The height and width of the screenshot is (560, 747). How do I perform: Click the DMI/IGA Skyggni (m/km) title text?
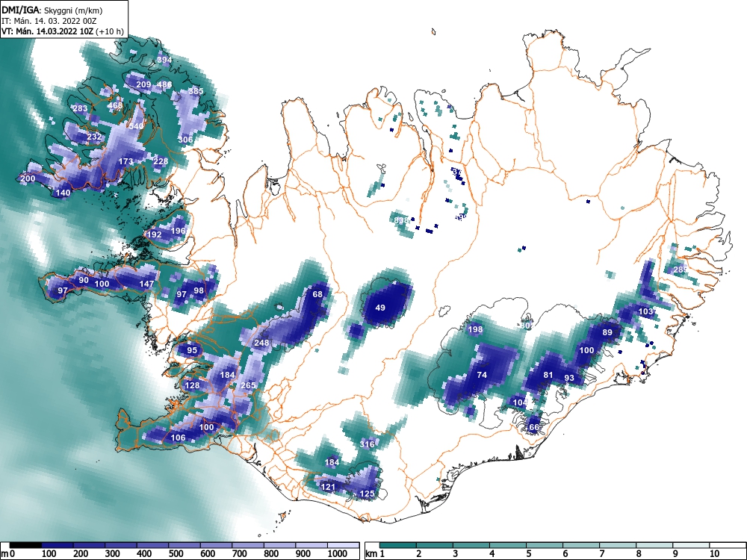52,10
